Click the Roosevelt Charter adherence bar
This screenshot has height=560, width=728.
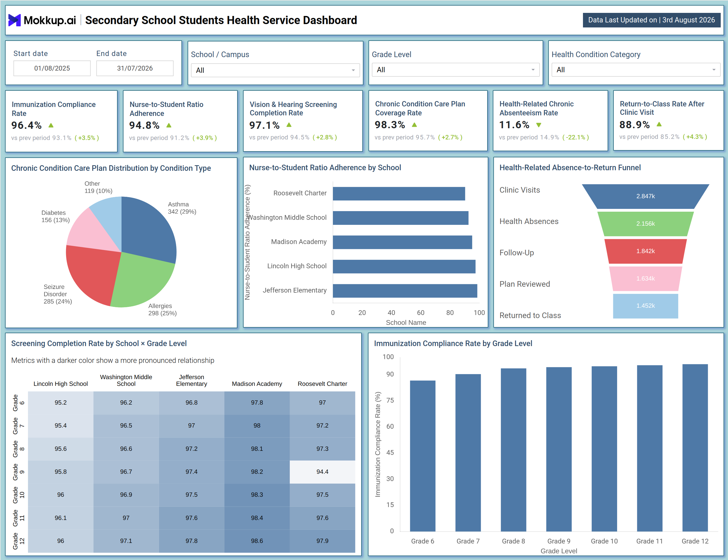[399, 194]
